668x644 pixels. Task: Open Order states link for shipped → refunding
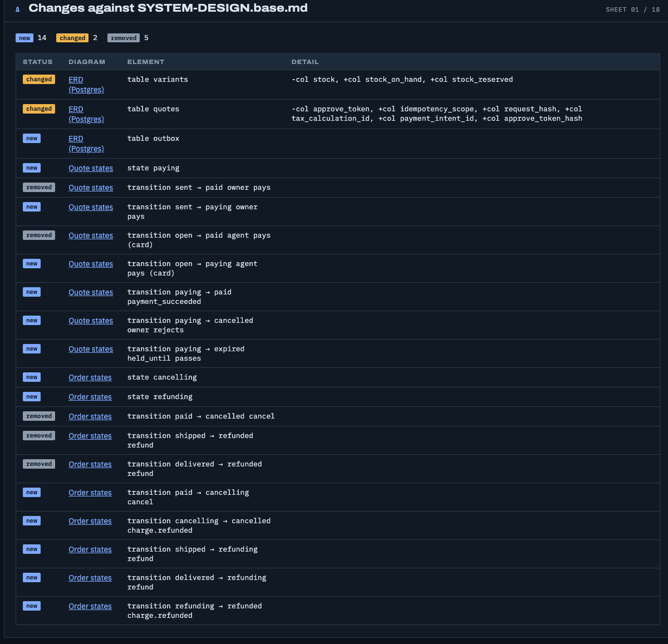tap(90, 549)
